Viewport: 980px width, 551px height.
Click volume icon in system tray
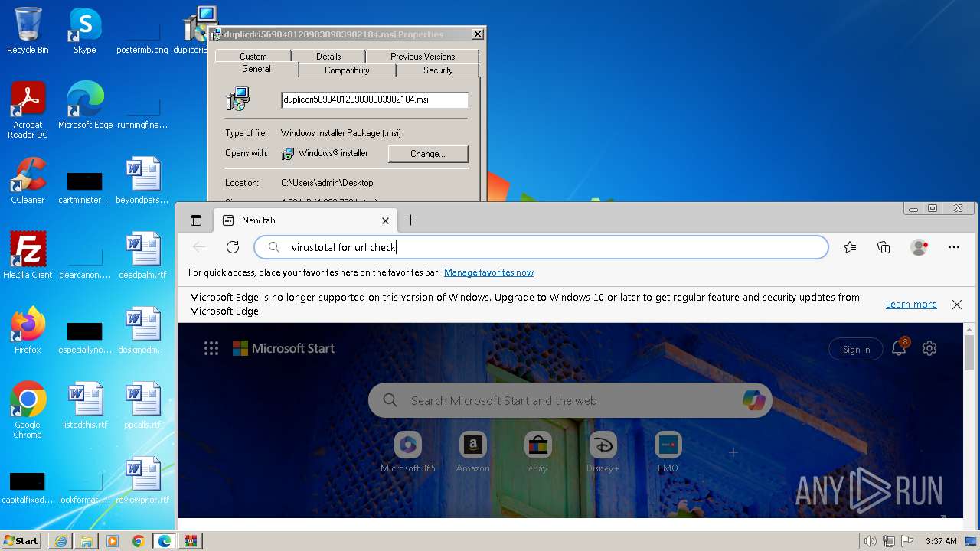pos(870,541)
